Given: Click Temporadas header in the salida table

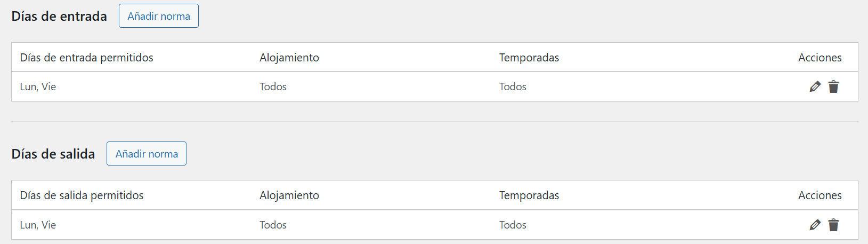Looking at the screenshot, I should coord(529,195).
